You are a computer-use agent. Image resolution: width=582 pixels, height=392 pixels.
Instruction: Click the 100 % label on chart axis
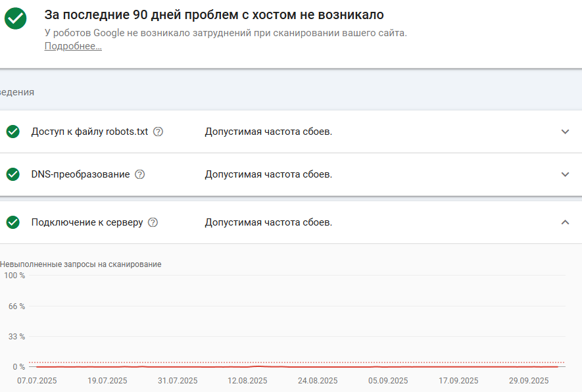(x=14, y=276)
